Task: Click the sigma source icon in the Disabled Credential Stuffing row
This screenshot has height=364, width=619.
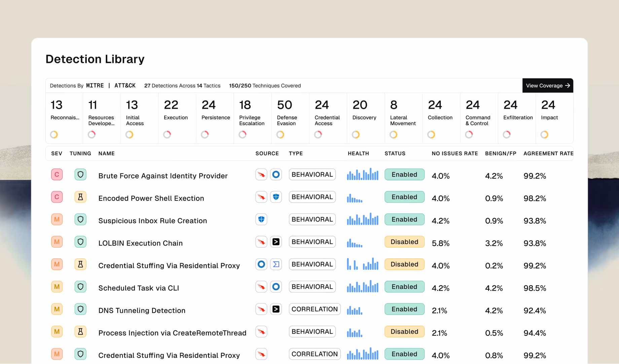Action: (276, 264)
